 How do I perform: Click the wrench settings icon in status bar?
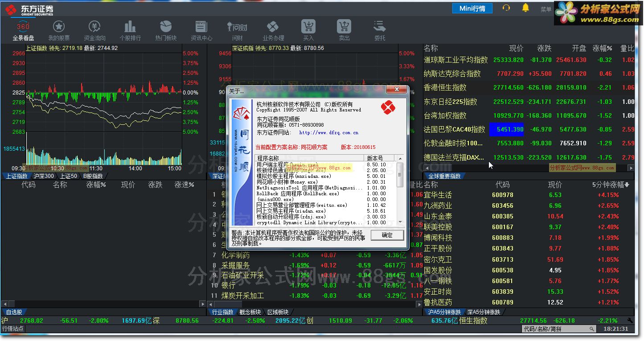click(x=630, y=320)
